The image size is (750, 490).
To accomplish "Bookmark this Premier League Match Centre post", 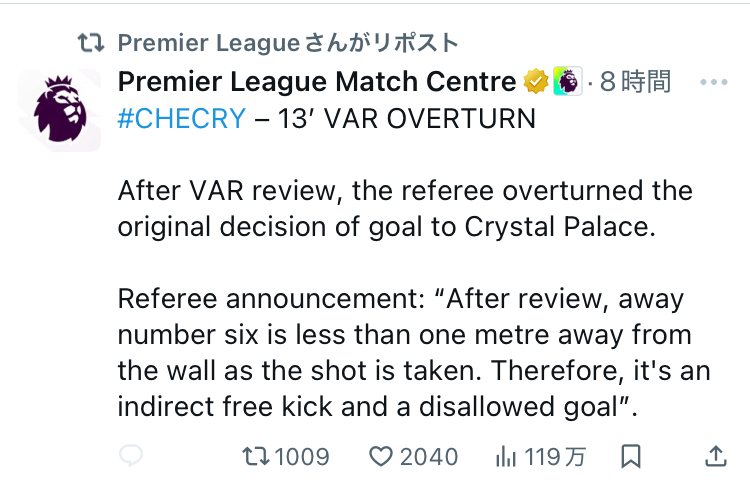I will (x=631, y=457).
